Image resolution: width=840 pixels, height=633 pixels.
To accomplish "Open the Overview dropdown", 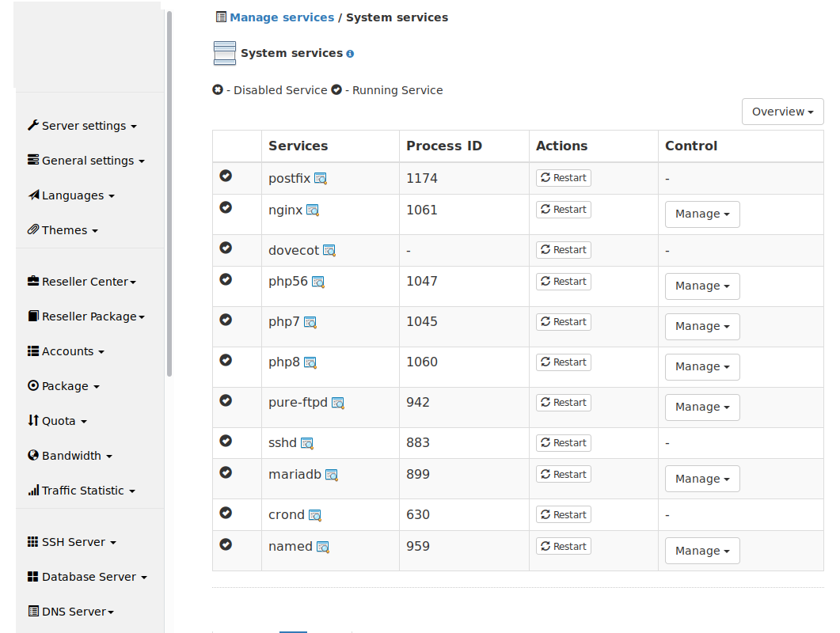I will [x=783, y=112].
